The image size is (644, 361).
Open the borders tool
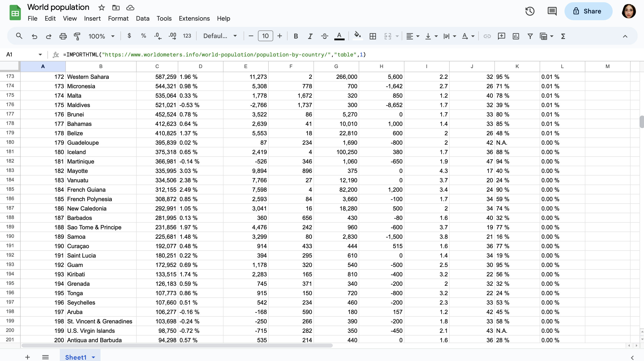(x=373, y=36)
